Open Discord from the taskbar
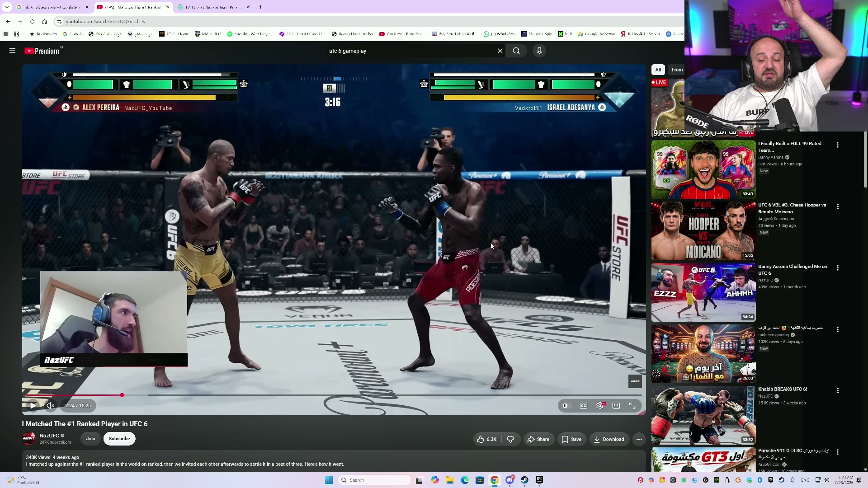Image resolution: width=868 pixels, height=488 pixels. tap(509, 480)
